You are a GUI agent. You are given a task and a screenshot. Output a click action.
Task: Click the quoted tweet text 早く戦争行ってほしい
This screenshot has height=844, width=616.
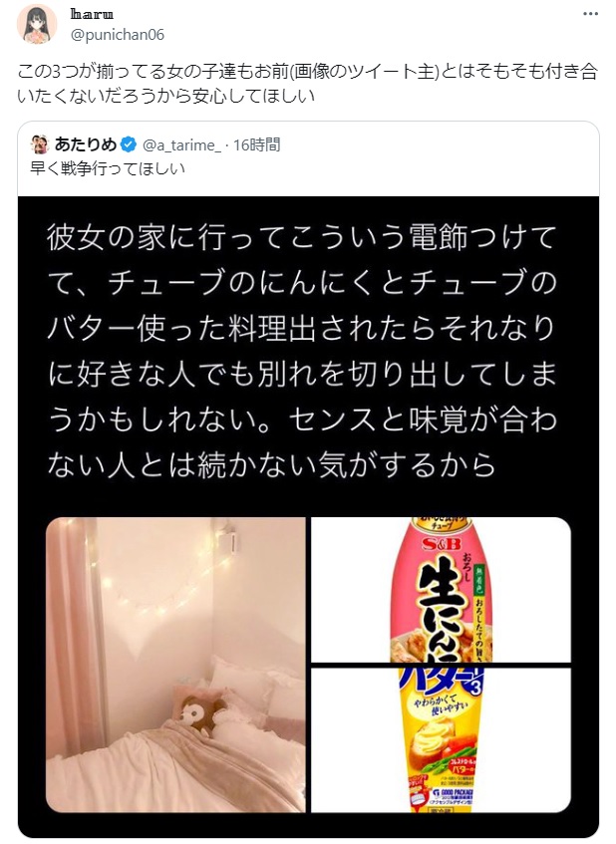tap(108, 168)
